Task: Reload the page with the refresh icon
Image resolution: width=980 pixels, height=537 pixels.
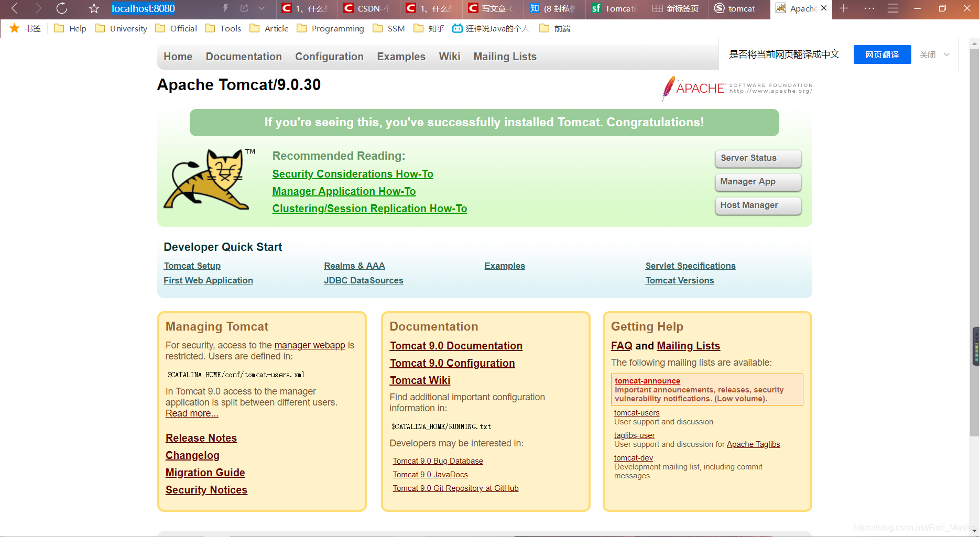Action: (62, 8)
